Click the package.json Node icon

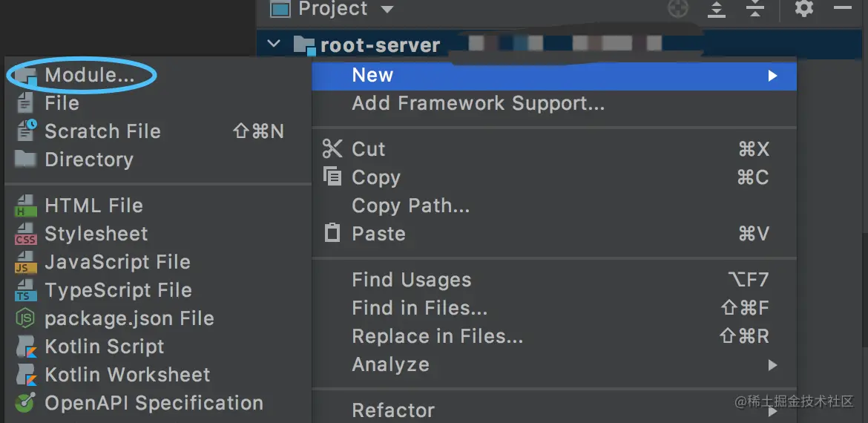26,318
